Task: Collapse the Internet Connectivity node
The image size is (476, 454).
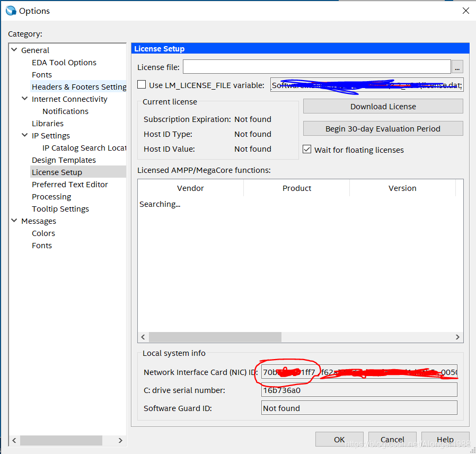Action: coord(24,99)
